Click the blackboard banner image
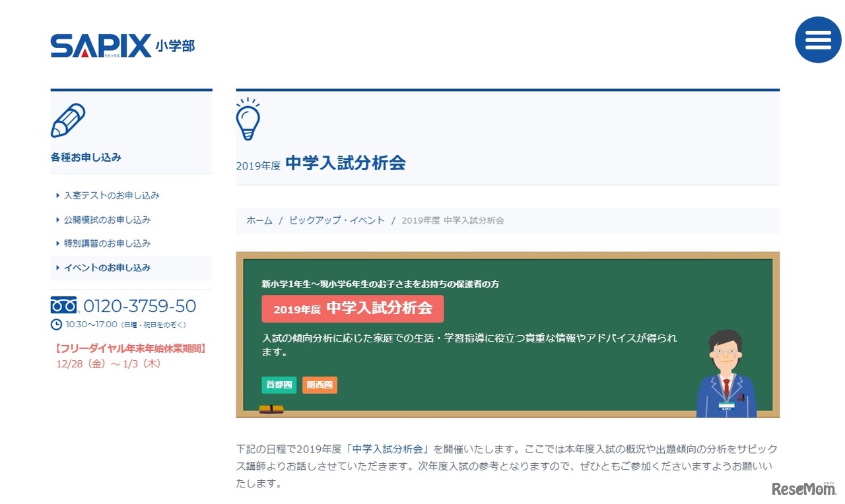This screenshot has width=845, height=504. coord(508,335)
